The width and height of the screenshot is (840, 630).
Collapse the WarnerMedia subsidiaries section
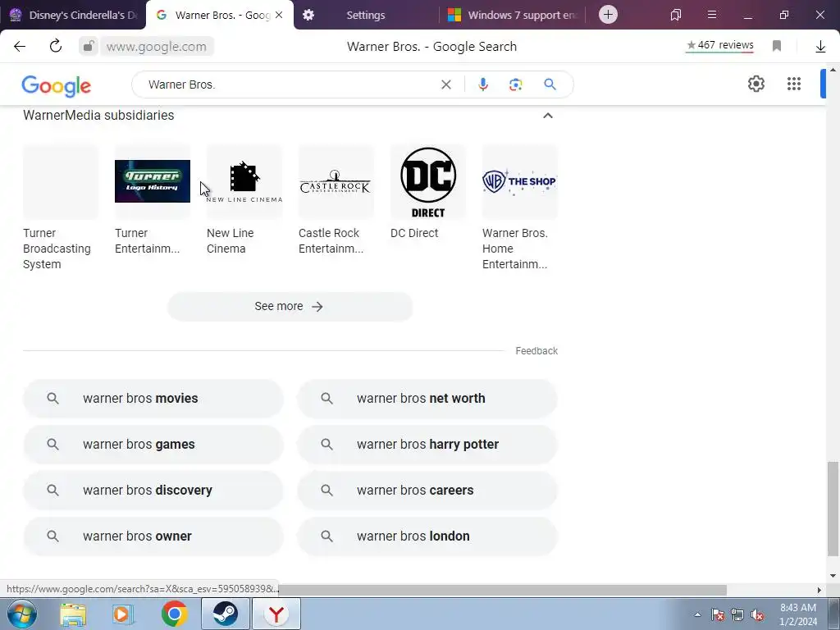tap(547, 116)
